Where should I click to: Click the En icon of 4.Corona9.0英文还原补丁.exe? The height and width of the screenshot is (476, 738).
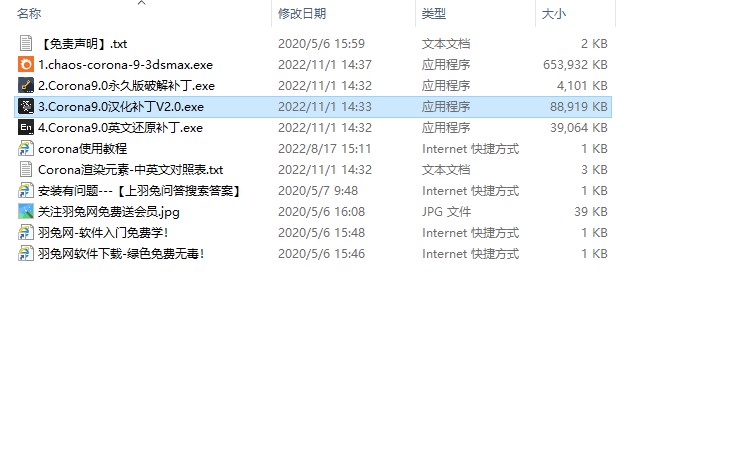point(26,127)
